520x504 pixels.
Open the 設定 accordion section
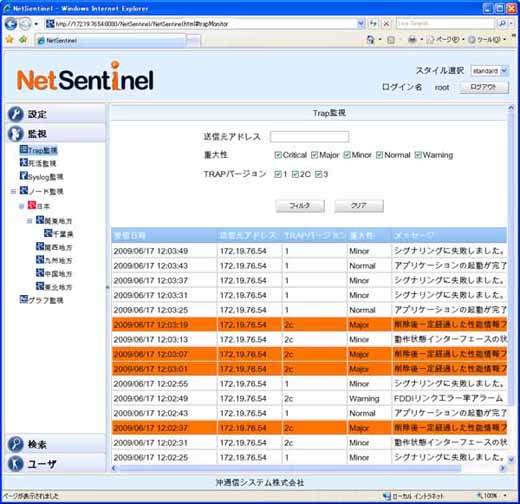(56, 114)
